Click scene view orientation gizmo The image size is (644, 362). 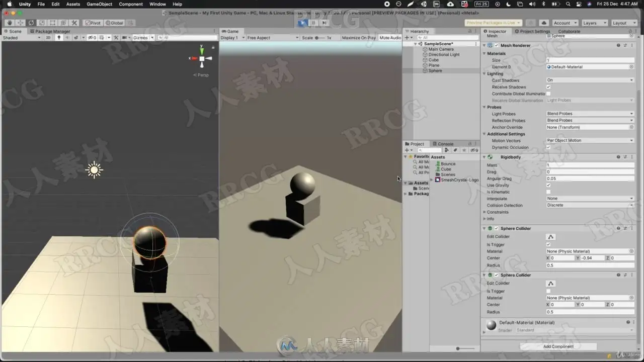point(202,58)
